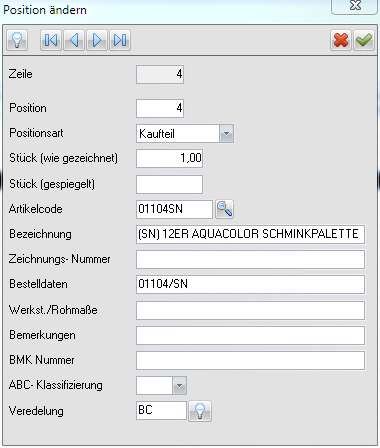Click the Veredelung field containing BC

point(161,410)
